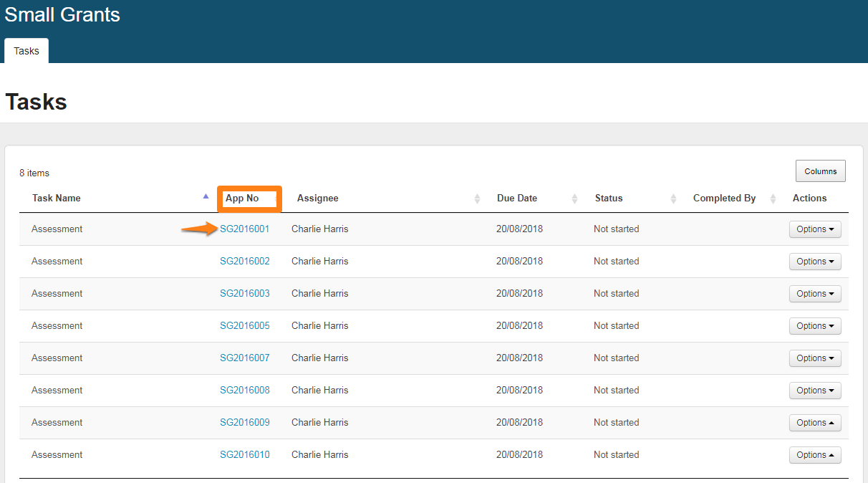
Task: Click sort arrows beside Assignee header
Action: [x=478, y=199]
